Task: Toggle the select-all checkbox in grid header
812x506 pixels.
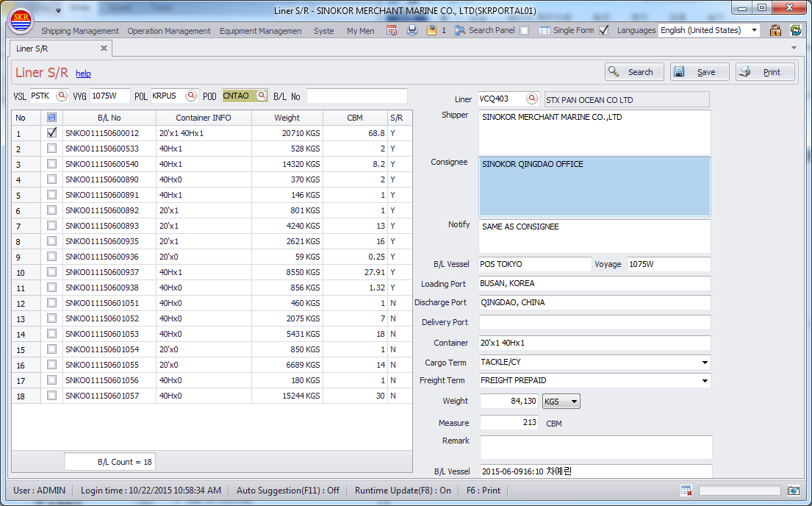Action: 51,118
